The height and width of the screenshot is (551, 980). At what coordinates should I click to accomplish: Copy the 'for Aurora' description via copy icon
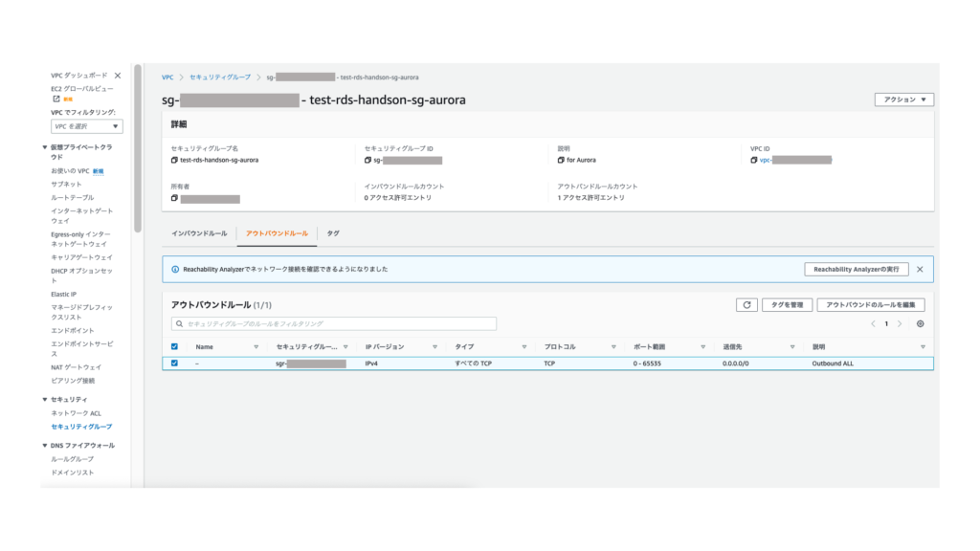coord(561,161)
